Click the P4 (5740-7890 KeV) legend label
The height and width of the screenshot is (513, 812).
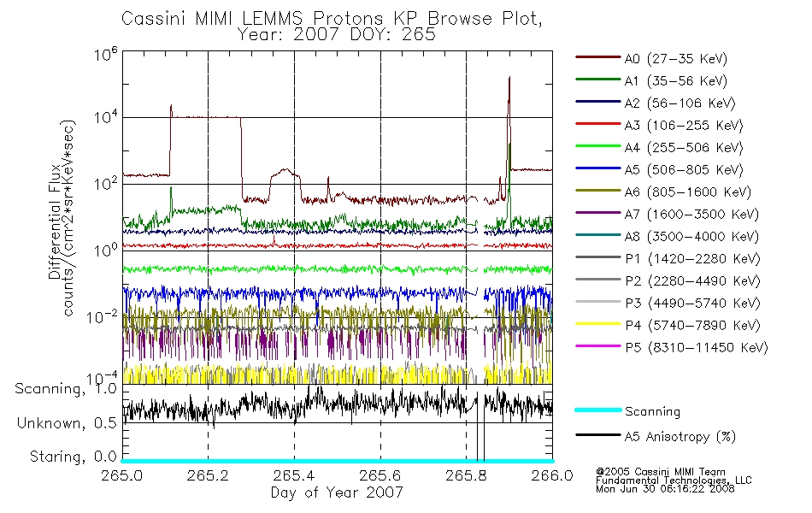[692, 326]
